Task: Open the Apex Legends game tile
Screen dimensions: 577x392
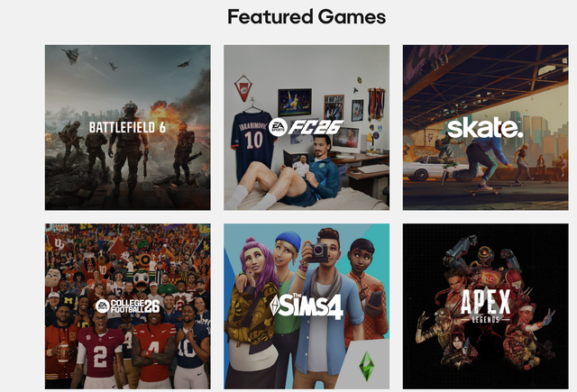Action: (485, 306)
